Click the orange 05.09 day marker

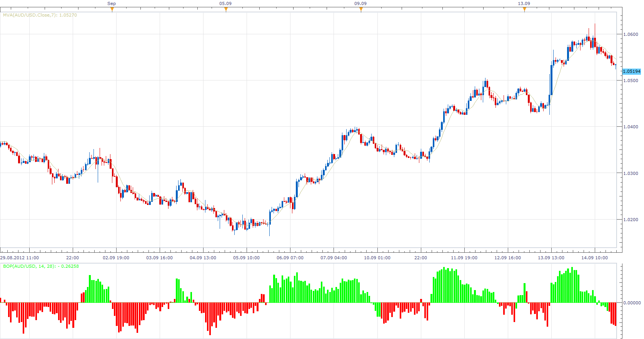[x=226, y=9]
